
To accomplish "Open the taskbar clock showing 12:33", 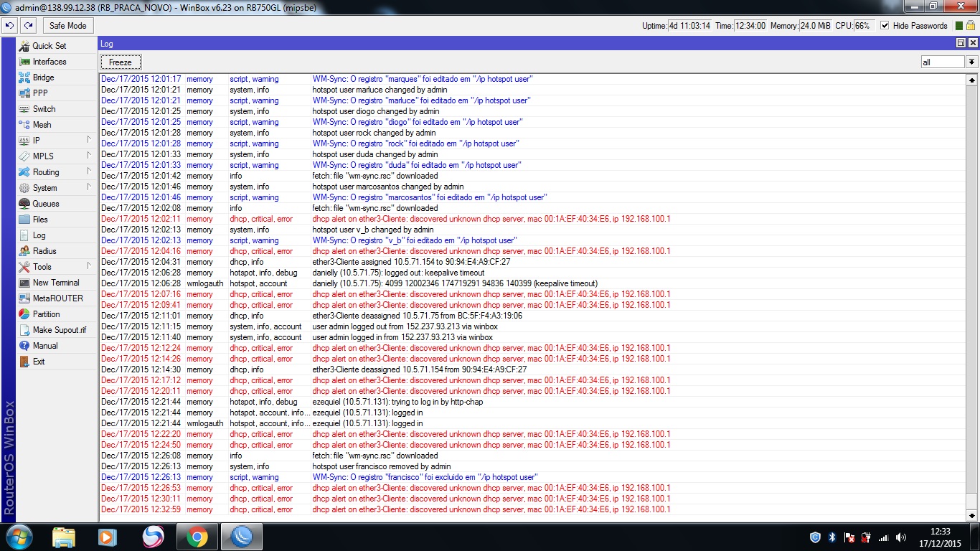I will 940,537.
